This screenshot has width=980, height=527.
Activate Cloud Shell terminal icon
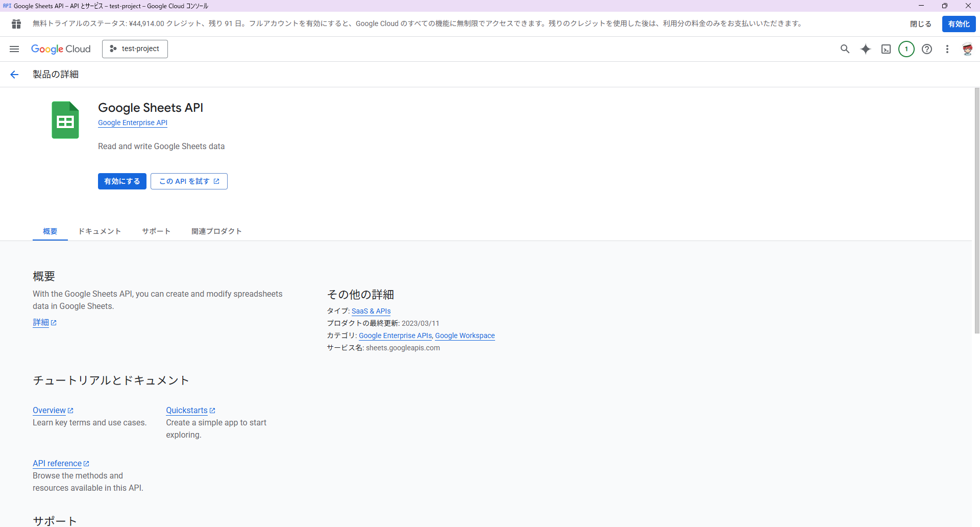click(886, 49)
